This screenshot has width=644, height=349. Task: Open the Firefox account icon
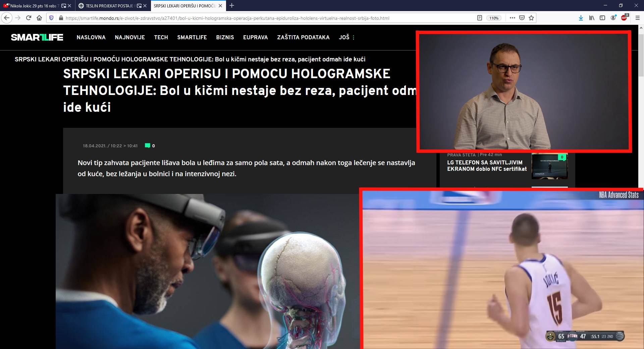[613, 18]
